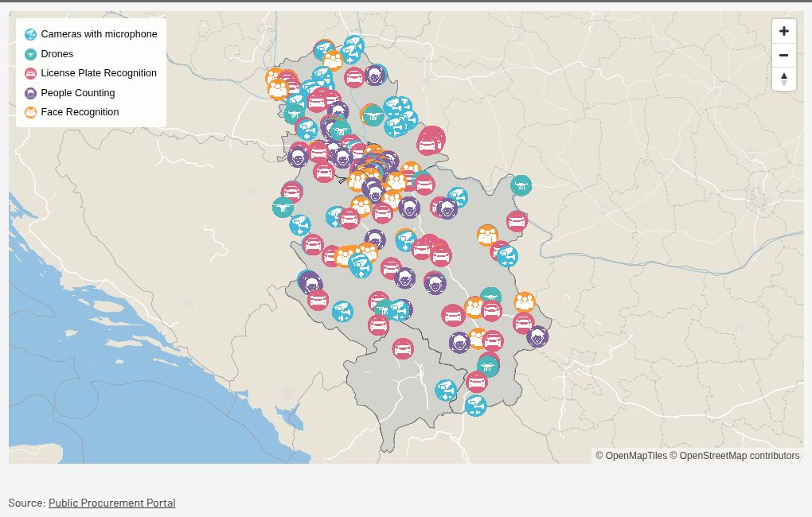Select the southernmost camera with microphone marker
This screenshot has height=517, width=812.
point(475,406)
